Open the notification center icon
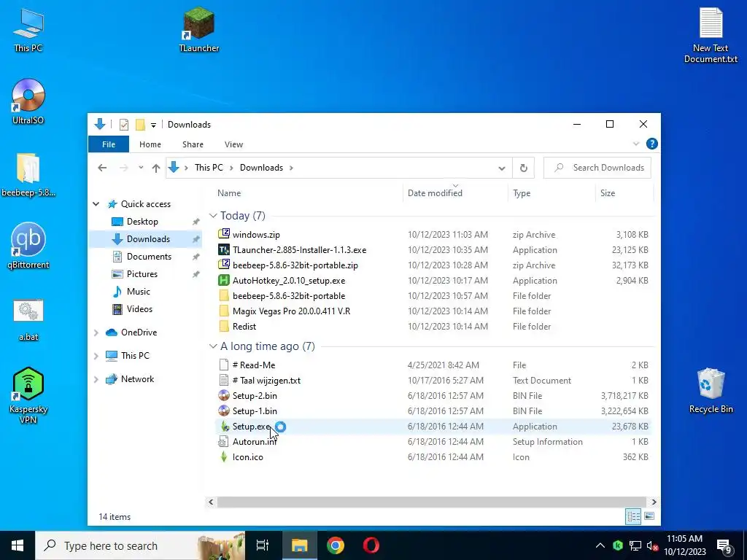Screen dimensions: 747x560 click(x=724, y=545)
